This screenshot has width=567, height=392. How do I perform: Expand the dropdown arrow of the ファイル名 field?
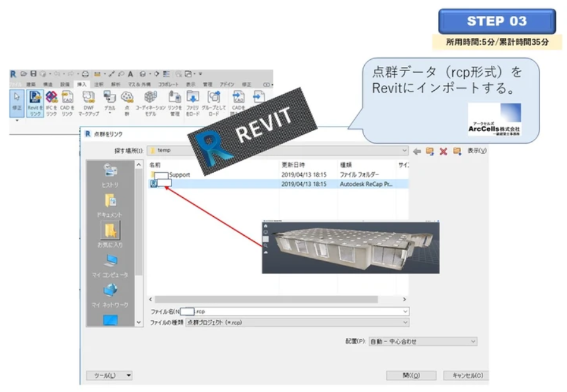click(405, 311)
